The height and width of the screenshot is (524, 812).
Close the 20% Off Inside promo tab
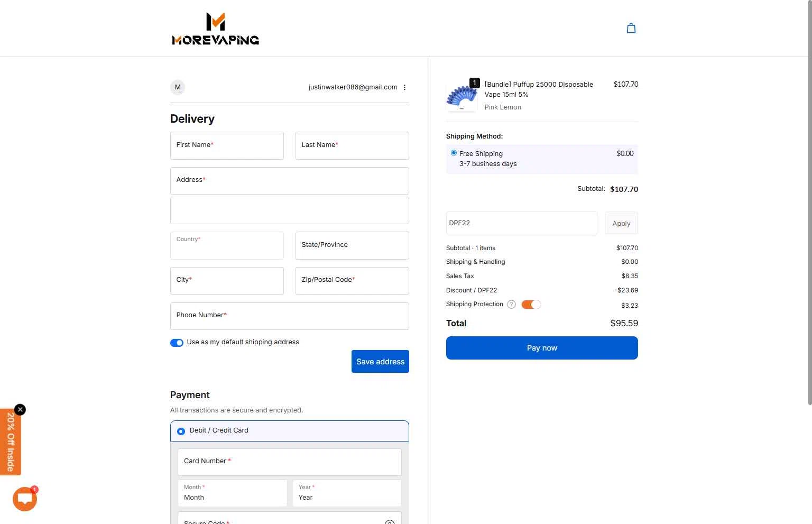coord(20,410)
